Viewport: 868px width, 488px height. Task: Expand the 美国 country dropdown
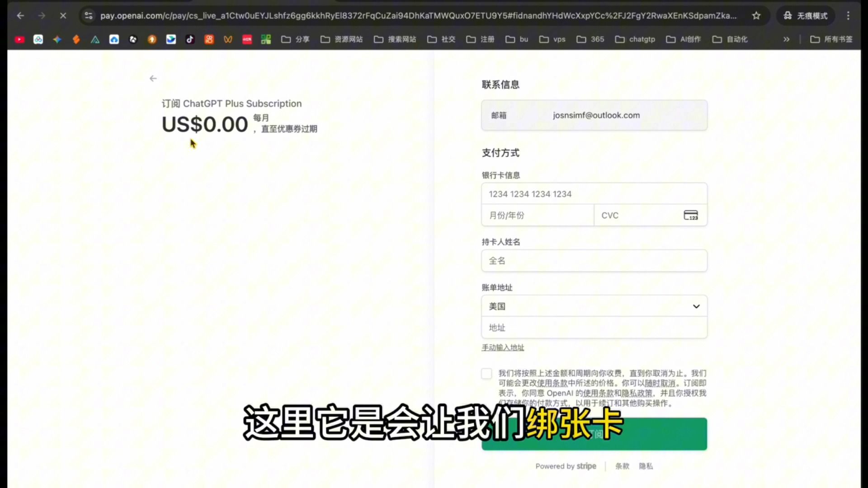pos(594,306)
